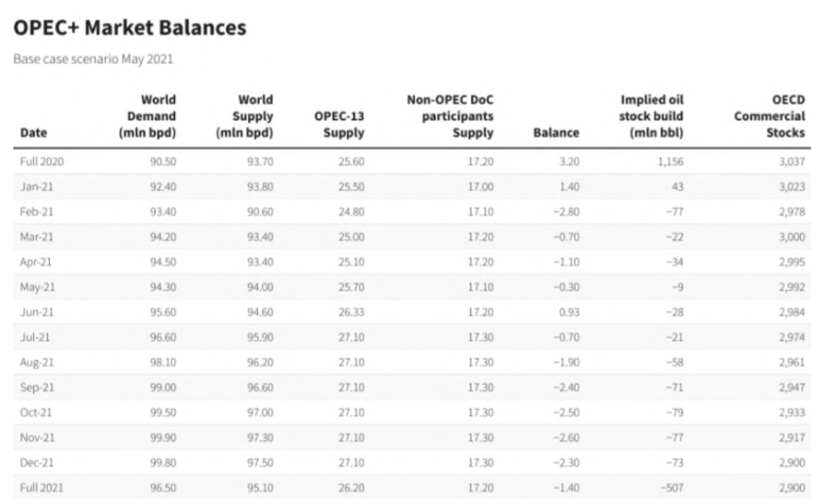Click the "OPEC+ Market Balances" title
Screen dimensions: 822x504
130,28
